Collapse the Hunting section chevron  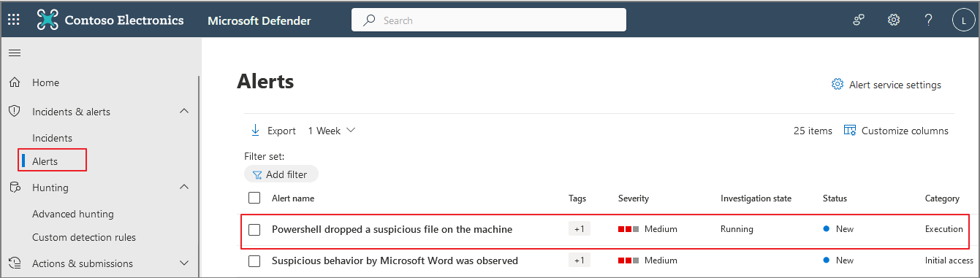click(184, 187)
